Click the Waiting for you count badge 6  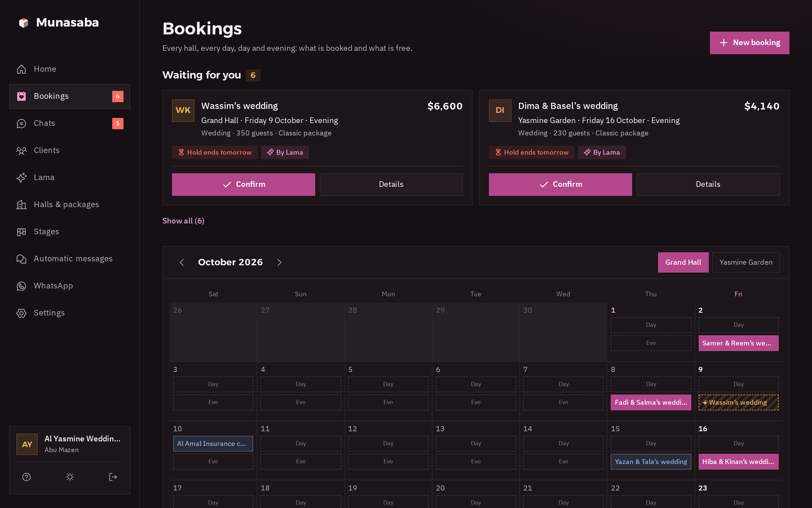(253, 75)
